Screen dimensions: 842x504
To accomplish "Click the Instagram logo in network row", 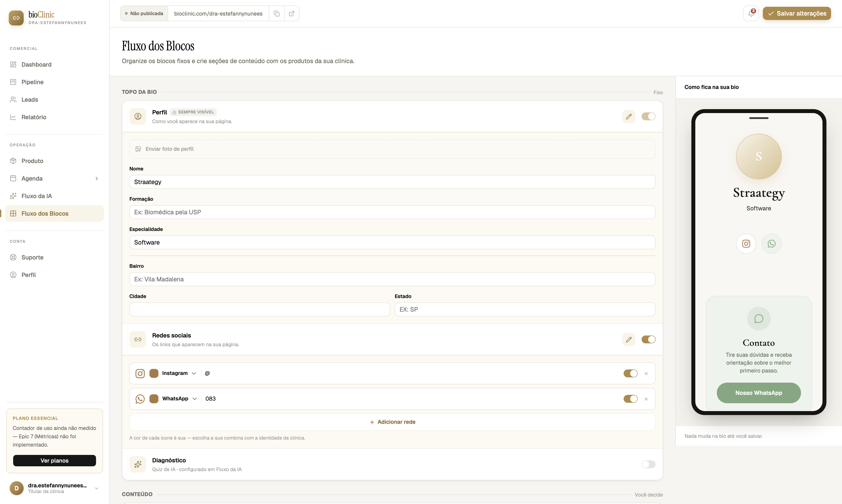I will (140, 374).
